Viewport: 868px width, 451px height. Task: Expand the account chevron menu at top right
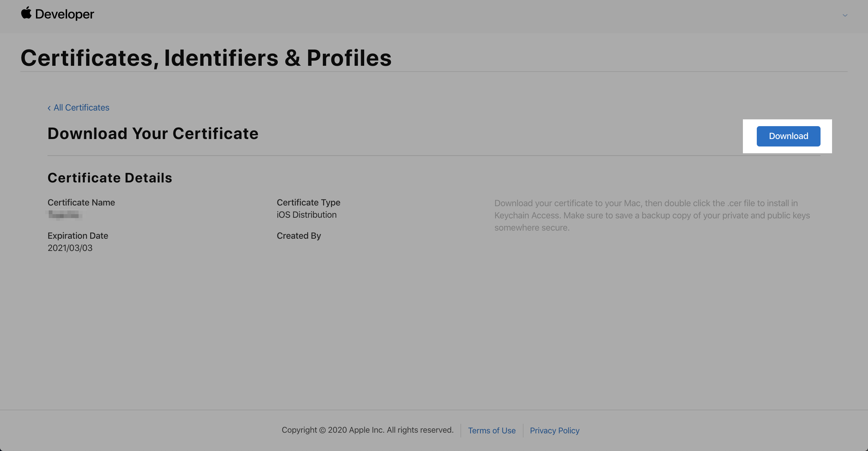point(845,15)
